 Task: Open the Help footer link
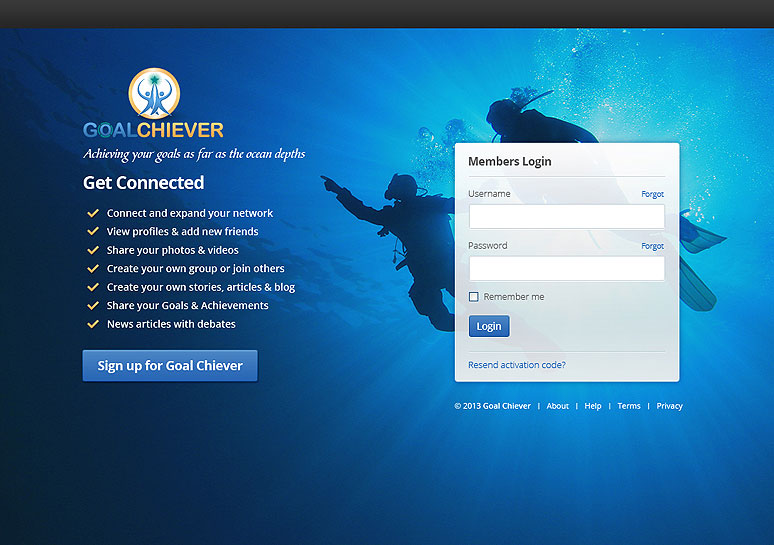coord(593,406)
